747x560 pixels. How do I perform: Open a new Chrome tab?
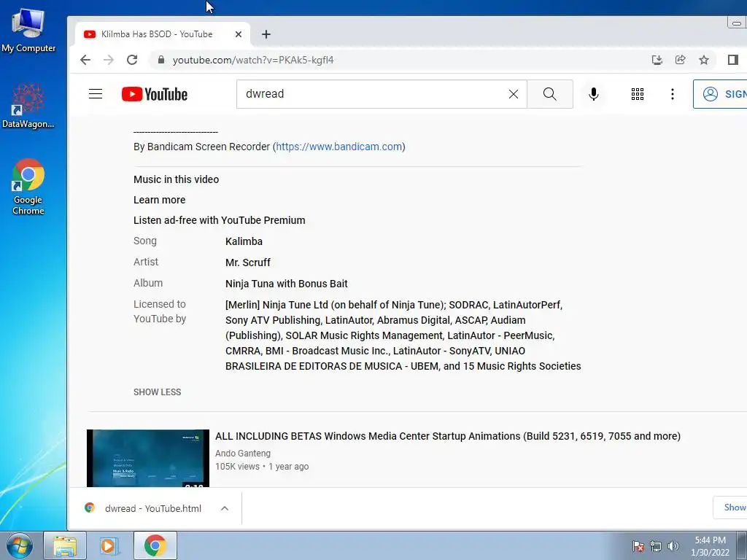click(266, 34)
